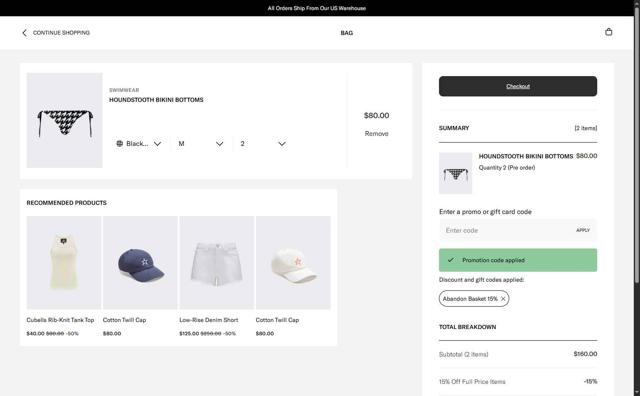
Task: Click the Checkout button
Action: 518,86
